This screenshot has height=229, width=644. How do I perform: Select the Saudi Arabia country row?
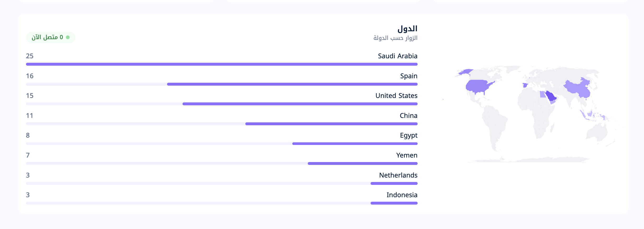[x=222, y=59]
